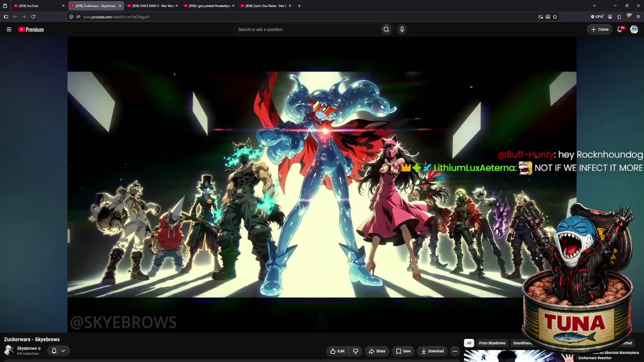Open the Skyebrows channel avatar
The height and width of the screenshot is (362, 644).
pos(9,350)
